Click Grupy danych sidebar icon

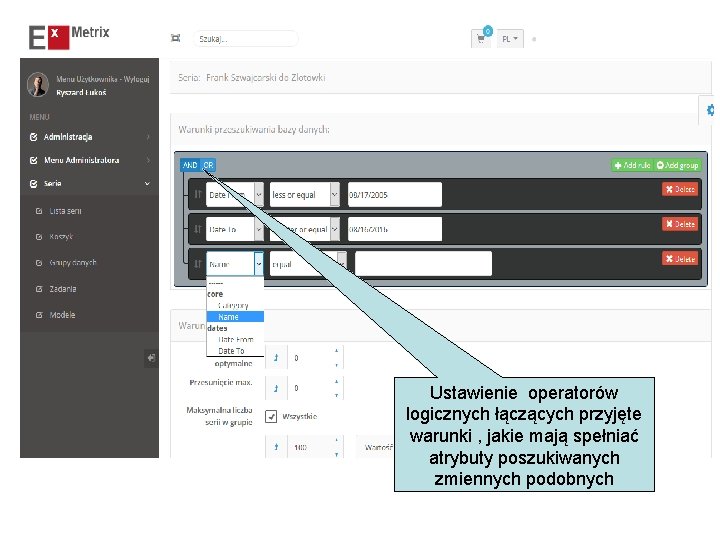(x=39, y=263)
